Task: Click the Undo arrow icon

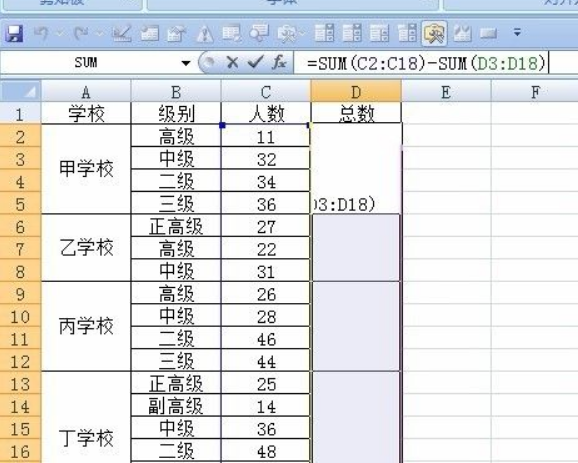Action: click(x=41, y=33)
